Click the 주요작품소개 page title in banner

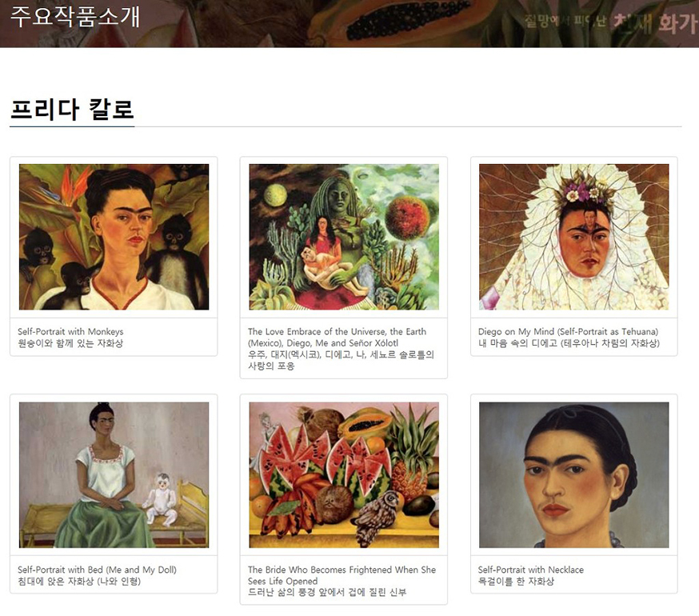tap(75, 17)
